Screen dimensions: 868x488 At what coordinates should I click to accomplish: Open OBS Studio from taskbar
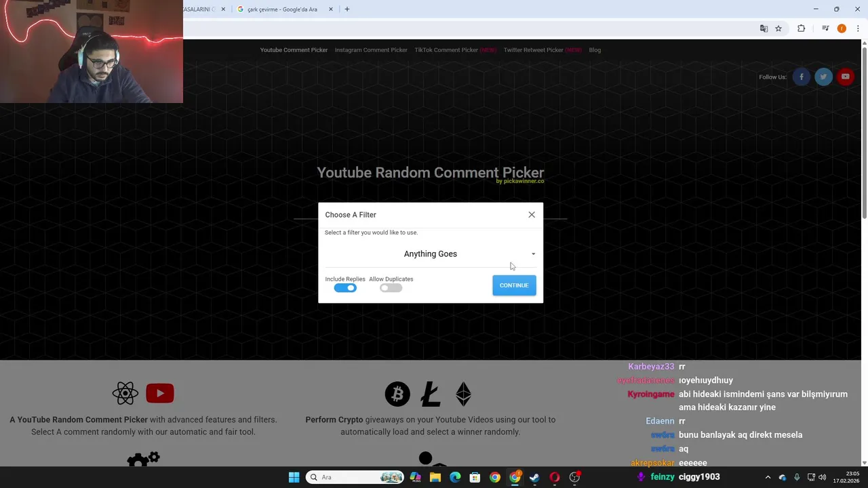pos(574,477)
